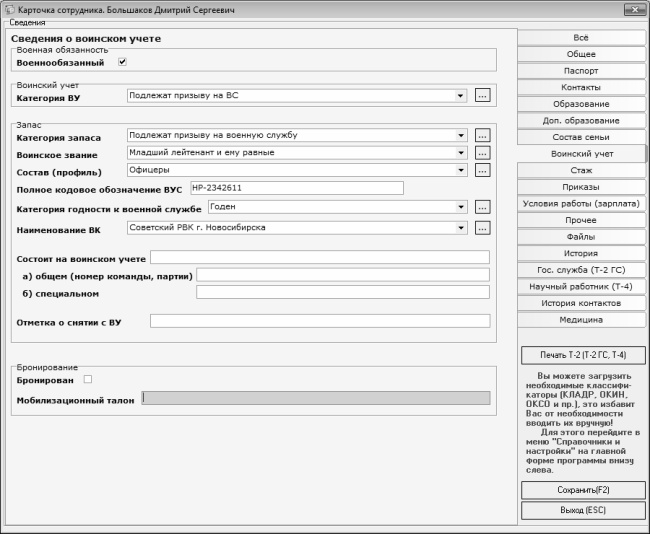Uncheck the Военнообязанный checkbox

[122, 62]
